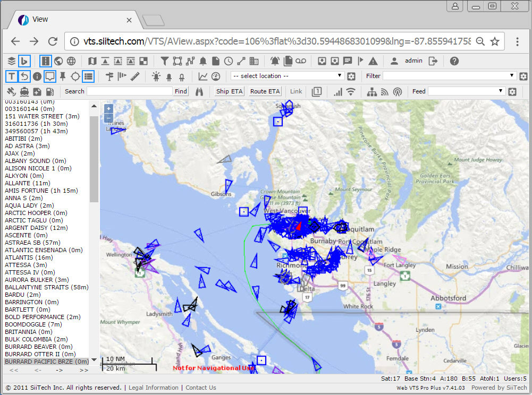Select the ruler measurement tool

[134, 76]
